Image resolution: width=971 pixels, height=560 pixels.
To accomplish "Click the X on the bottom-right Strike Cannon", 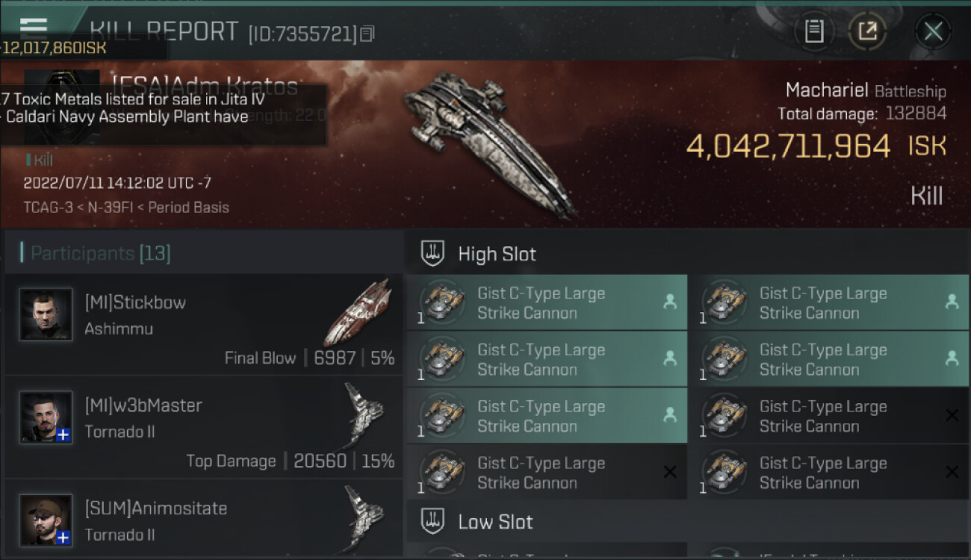I will 952,472.
